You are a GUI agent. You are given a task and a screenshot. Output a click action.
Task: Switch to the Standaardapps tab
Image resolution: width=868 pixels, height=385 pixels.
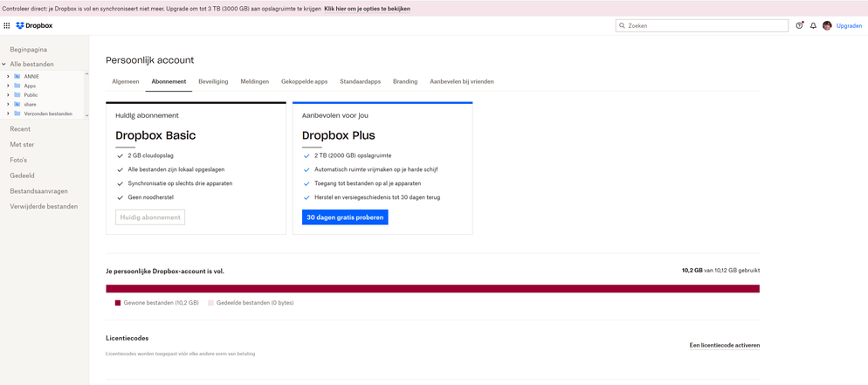tap(361, 81)
